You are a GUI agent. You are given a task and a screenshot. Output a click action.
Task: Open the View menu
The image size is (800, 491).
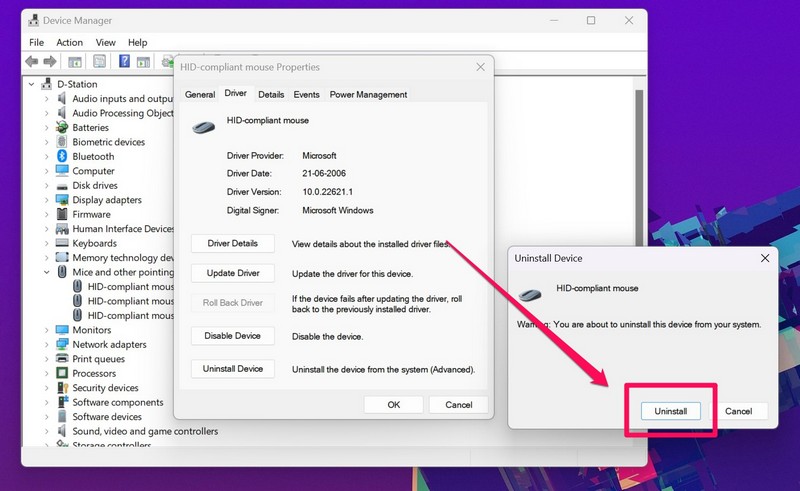click(105, 43)
